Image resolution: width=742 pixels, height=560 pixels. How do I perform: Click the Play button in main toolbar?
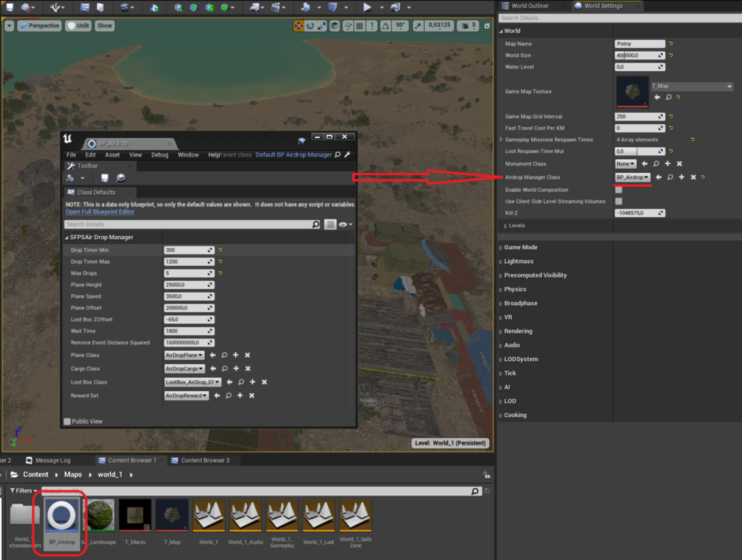pos(367,7)
